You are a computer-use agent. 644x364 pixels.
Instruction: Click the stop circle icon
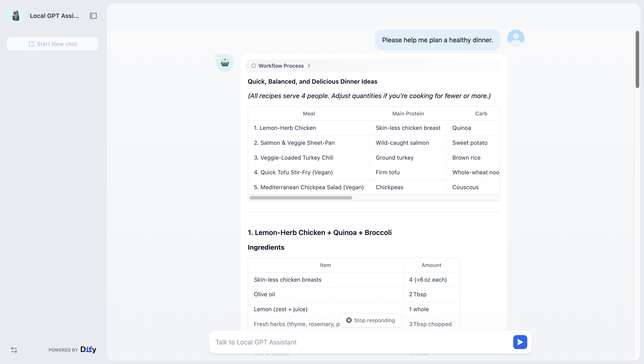[x=349, y=320]
